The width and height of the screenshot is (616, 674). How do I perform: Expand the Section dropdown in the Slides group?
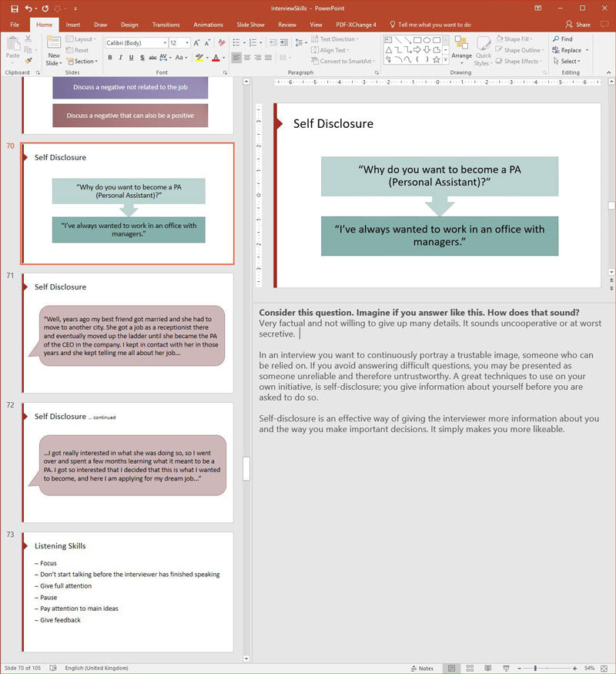click(x=82, y=61)
